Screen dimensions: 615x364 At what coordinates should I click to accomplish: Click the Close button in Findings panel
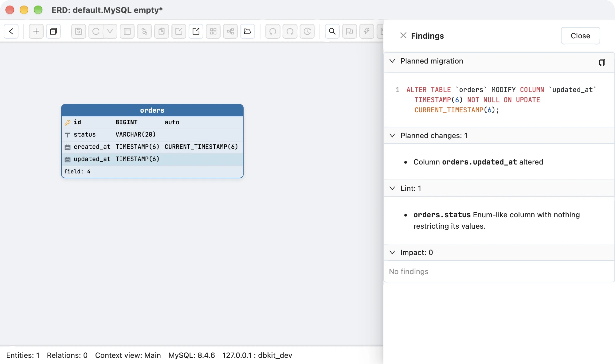(x=580, y=36)
